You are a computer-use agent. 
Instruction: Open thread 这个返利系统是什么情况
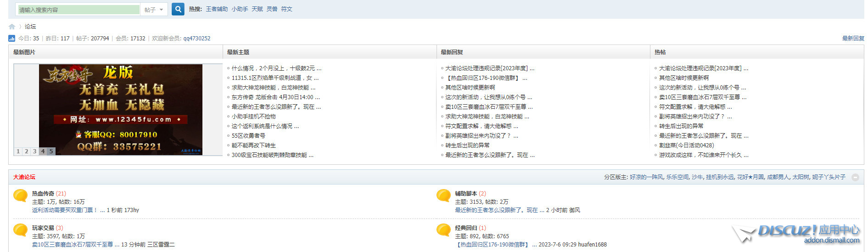point(265,126)
